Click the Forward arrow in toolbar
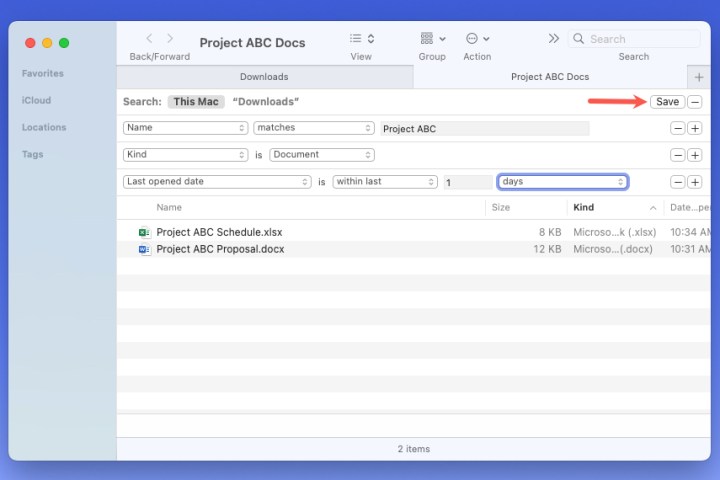This screenshot has width=720, height=480. pos(170,39)
